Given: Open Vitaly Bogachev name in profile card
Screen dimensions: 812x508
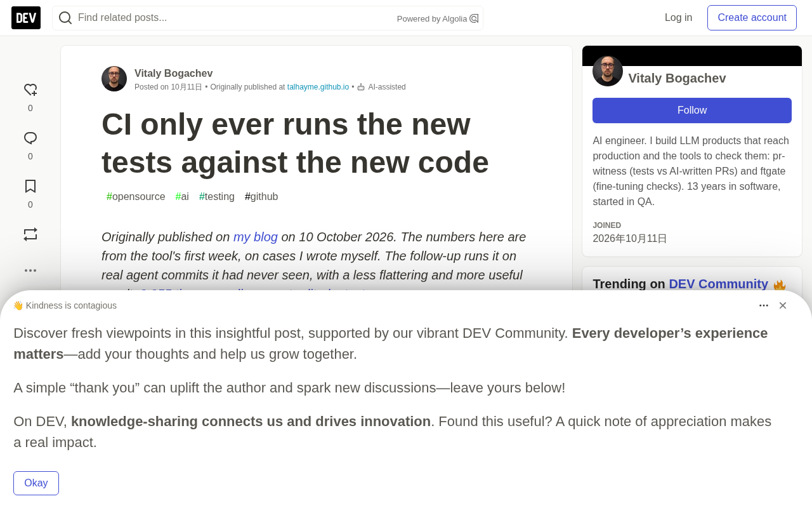Looking at the screenshot, I should tap(677, 78).
